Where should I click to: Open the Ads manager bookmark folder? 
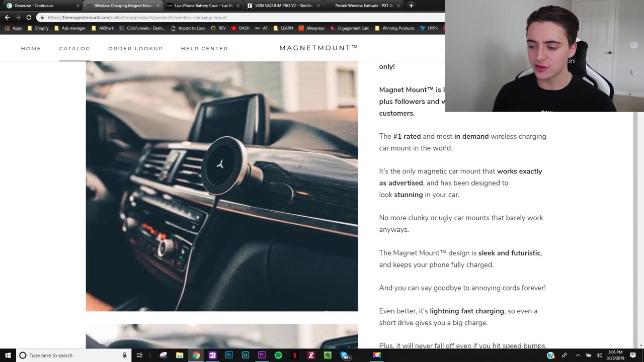pyautogui.click(x=70, y=28)
